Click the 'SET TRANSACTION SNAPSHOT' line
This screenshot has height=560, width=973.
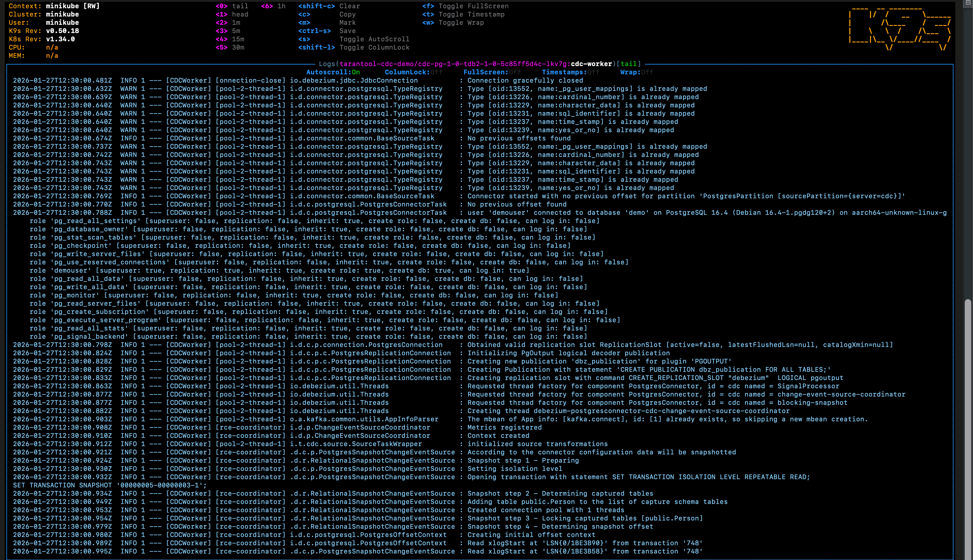tap(110, 486)
